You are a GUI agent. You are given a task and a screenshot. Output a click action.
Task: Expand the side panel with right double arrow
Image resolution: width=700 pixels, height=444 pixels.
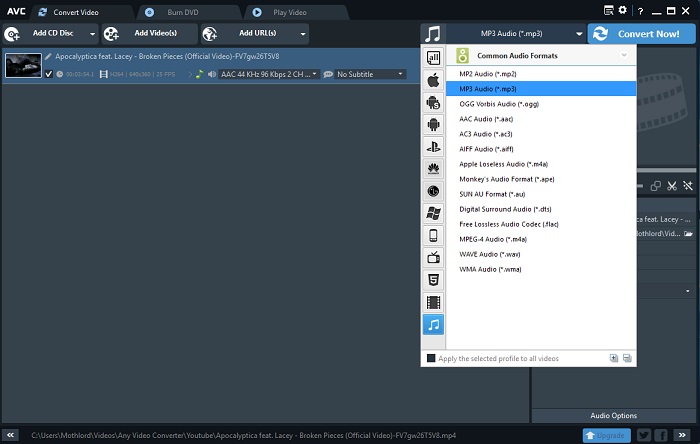pos(682,435)
